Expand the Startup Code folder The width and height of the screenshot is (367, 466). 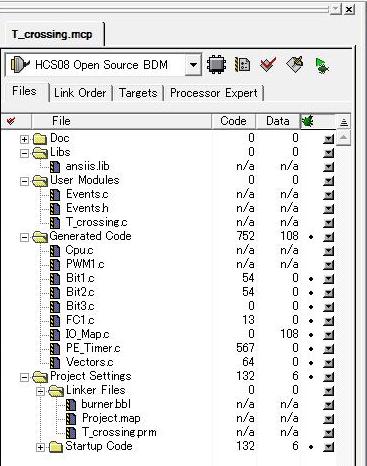[x=40, y=447]
